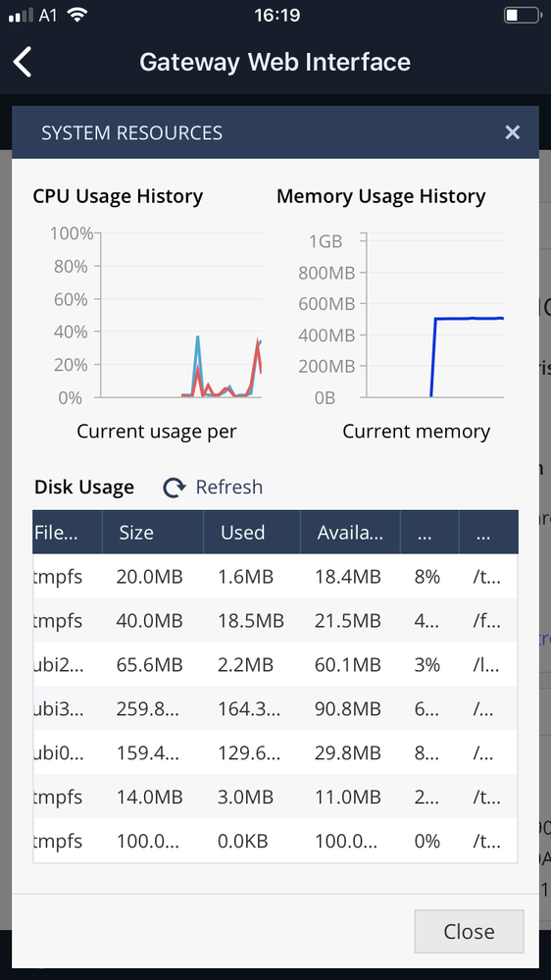This screenshot has height=980, width=551.
Task: Select the Memory Usage History chart
Action: 401,315
